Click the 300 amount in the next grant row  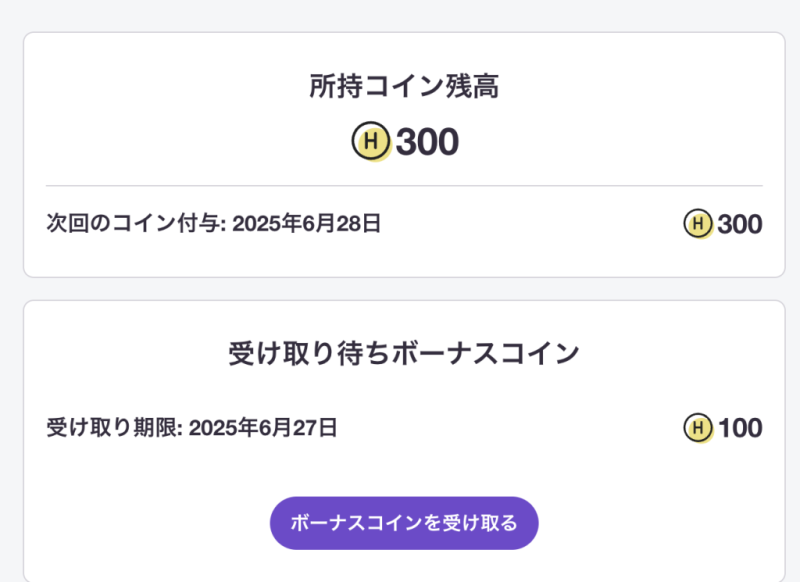click(x=740, y=225)
